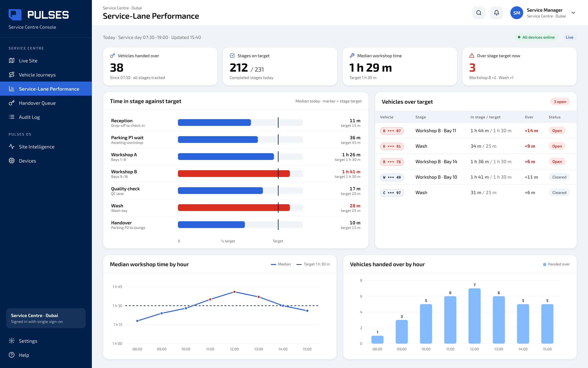The height and width of the screenshot is (368, 588).
Task: Click the Handover Queue key icon
Action: pos(12,103)
